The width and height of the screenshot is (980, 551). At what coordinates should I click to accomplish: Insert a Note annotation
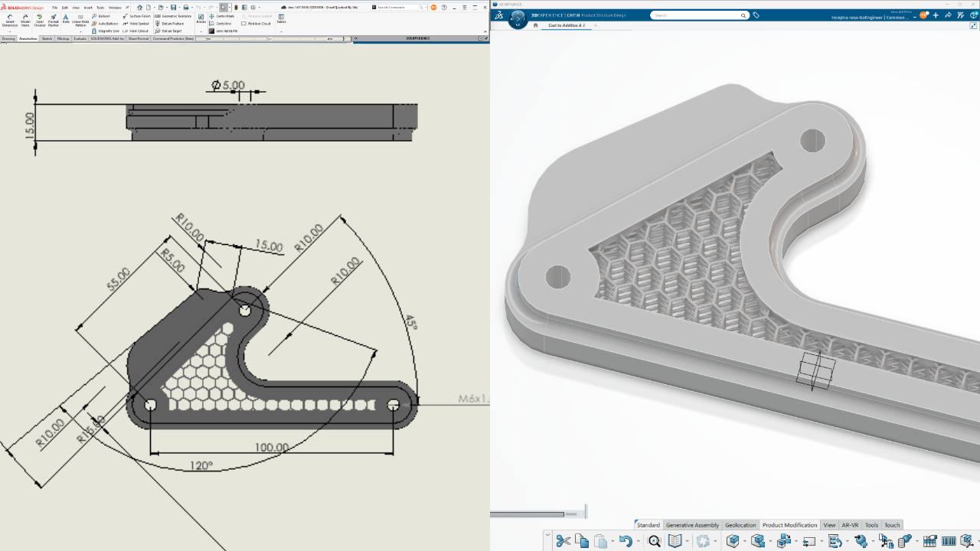point(66,18)
